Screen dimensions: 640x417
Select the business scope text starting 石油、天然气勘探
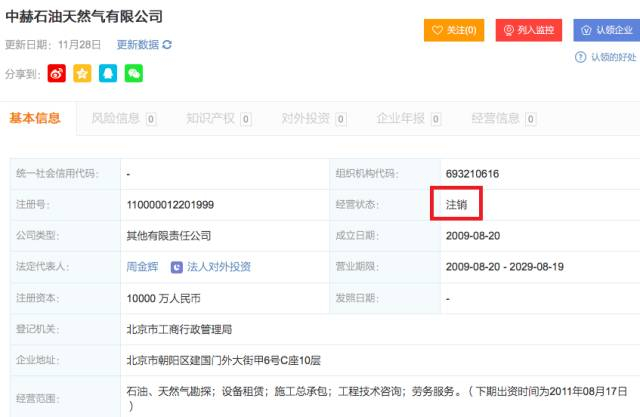pos(377,399)
